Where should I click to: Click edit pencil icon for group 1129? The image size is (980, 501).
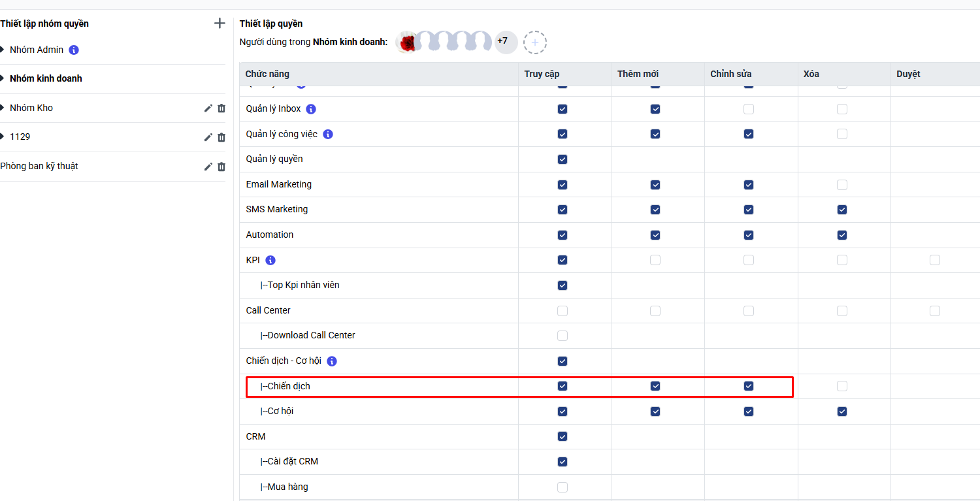pyautogui.click(x=208, y=137)
